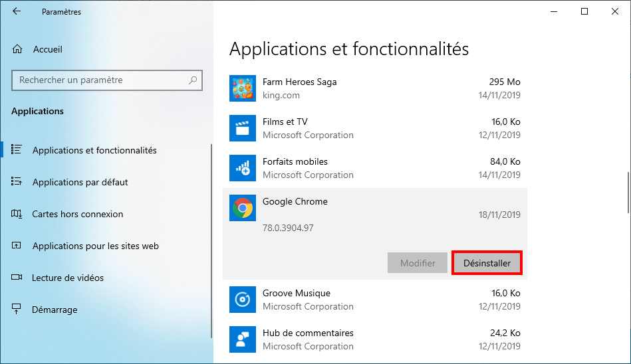The width and height of the screenshot is (631, 364).
Task: Select the Farm Heroes Saga name
Action: [299, 82]
